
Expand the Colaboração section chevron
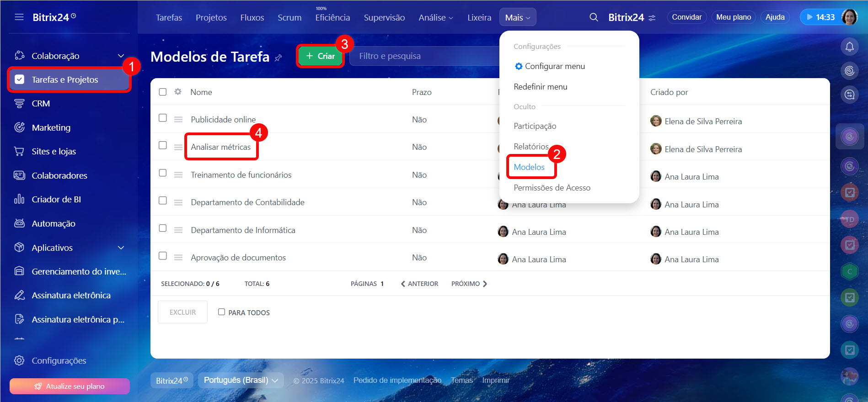[121, 56]
